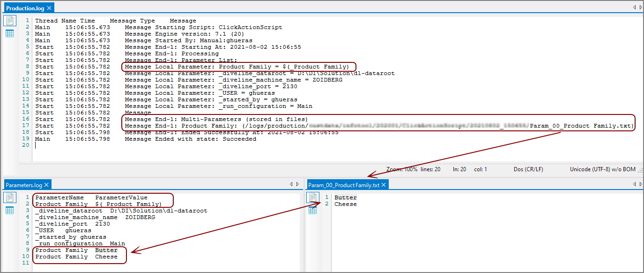This screenshot has width=644, height=273.
Task: Click the col: 1 status field
Action: click(x=481, y=169)
